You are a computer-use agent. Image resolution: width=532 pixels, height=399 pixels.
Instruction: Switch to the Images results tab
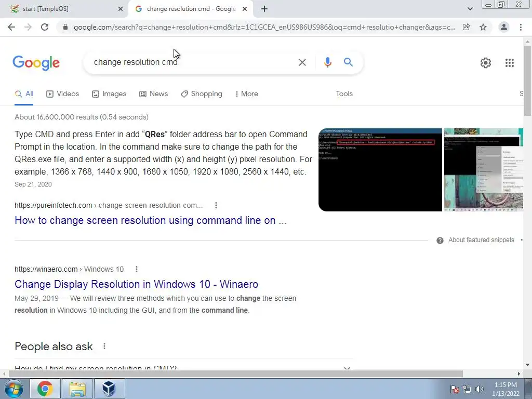tap(109, 94)
